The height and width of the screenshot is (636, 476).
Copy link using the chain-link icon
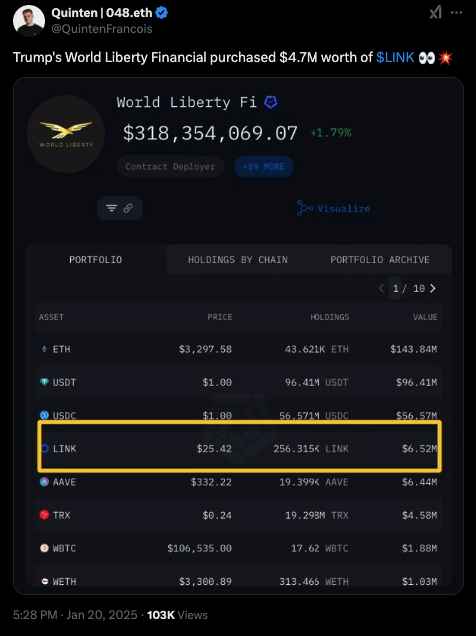point(128,208)
